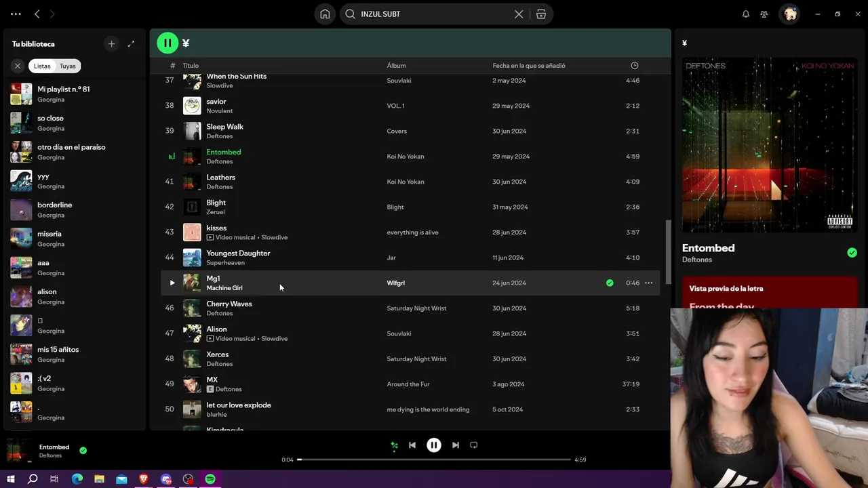Click the Blight track thumbnail

[192, 207]
